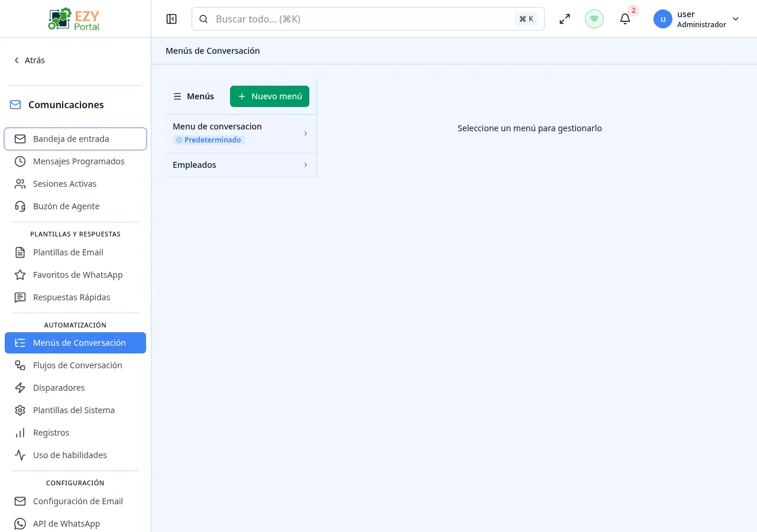Click the ⌘K shortcut badge
The image size is (757, 532).
click(x=526, y=19)
